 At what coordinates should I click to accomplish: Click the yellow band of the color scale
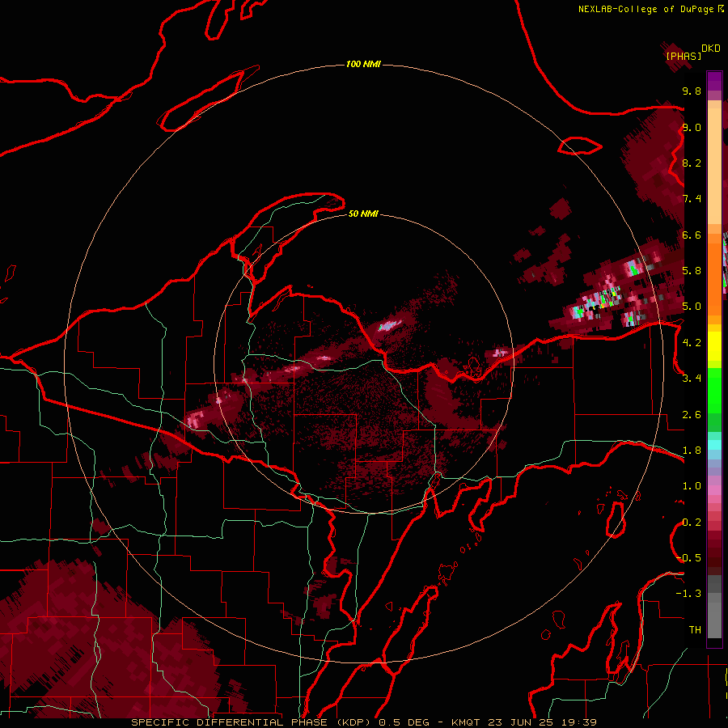click(x=714, y=346)
